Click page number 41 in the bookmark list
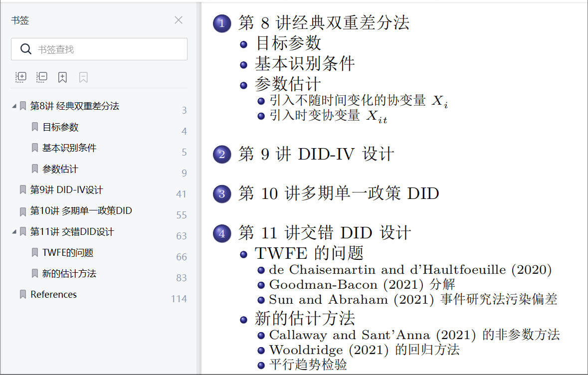The width and height of the screenshot is (588, 375). [x=181, y=194]
